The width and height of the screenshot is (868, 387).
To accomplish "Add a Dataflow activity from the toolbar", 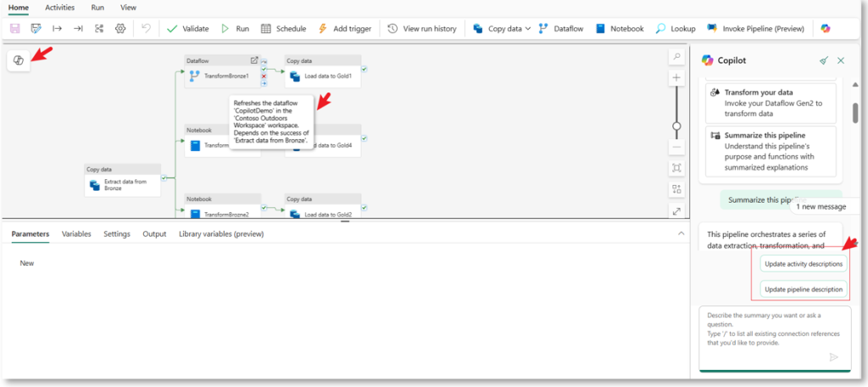I will click(x=561, y=28).
